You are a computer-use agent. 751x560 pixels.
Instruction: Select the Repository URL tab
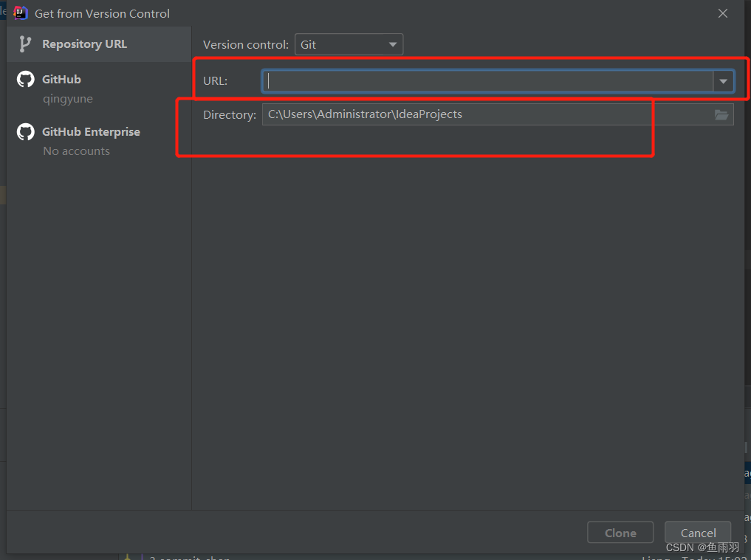[99, 44]
